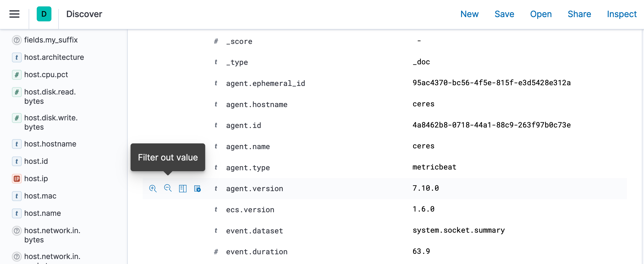The height and width of the screenshot is (264, 644).
Task: Click host.ip IP type icon
Action: point(17,179)
